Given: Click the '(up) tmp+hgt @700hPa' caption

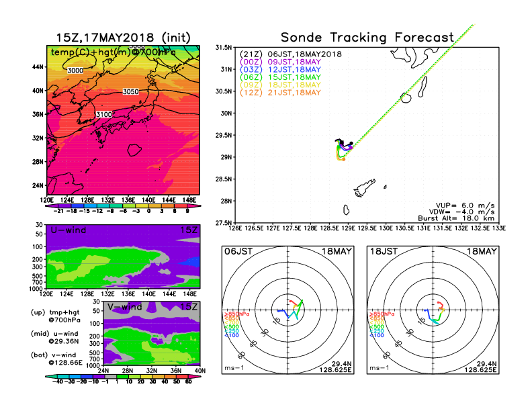Looking at the screenshot, I should [55, 316].
